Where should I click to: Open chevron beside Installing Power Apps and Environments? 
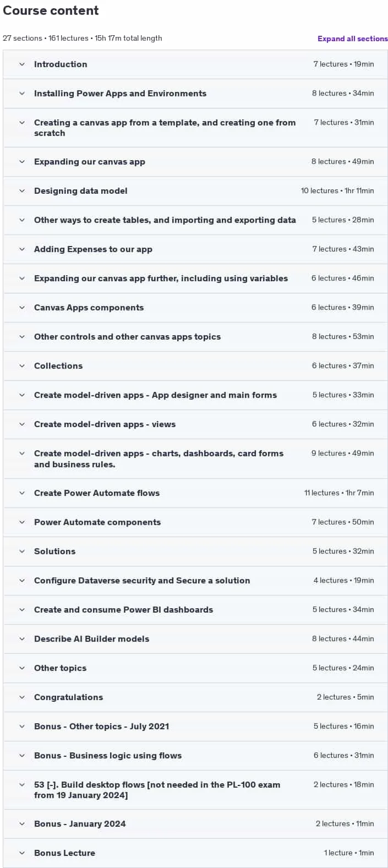tap(22, 94)
